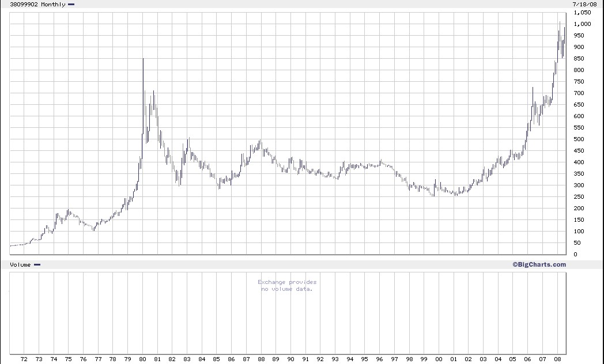Choose the 87 year marker on the x-axis
This screenshot has height=364, width=604.
[246, 359]
